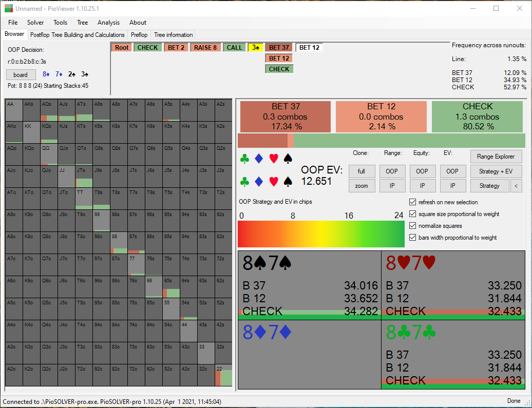This screenshot has height=408, width=532.
Task: Select the BET 37 strategy color block
Action: 286,116
